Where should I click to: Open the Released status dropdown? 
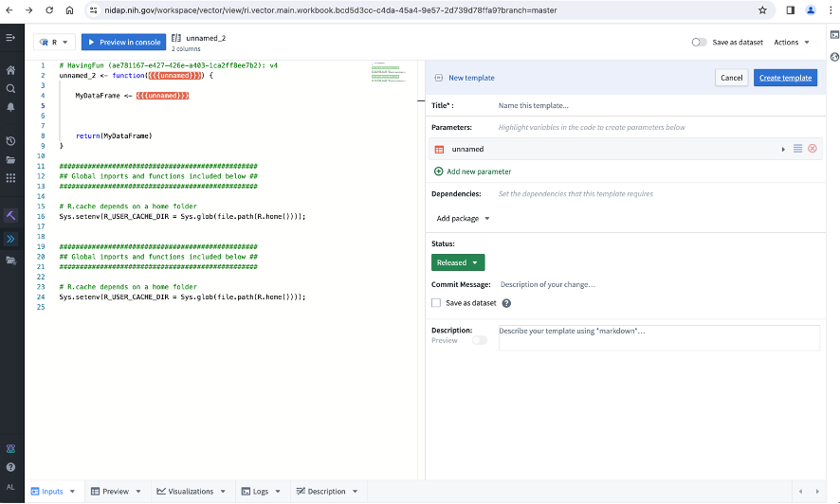pyautogui.click(x=458, y=262)
